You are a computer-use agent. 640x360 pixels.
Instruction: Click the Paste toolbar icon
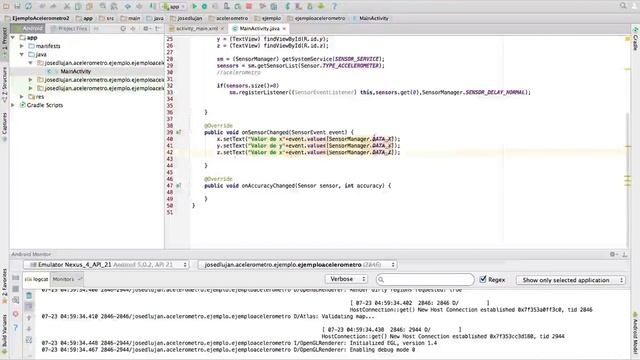89,6
